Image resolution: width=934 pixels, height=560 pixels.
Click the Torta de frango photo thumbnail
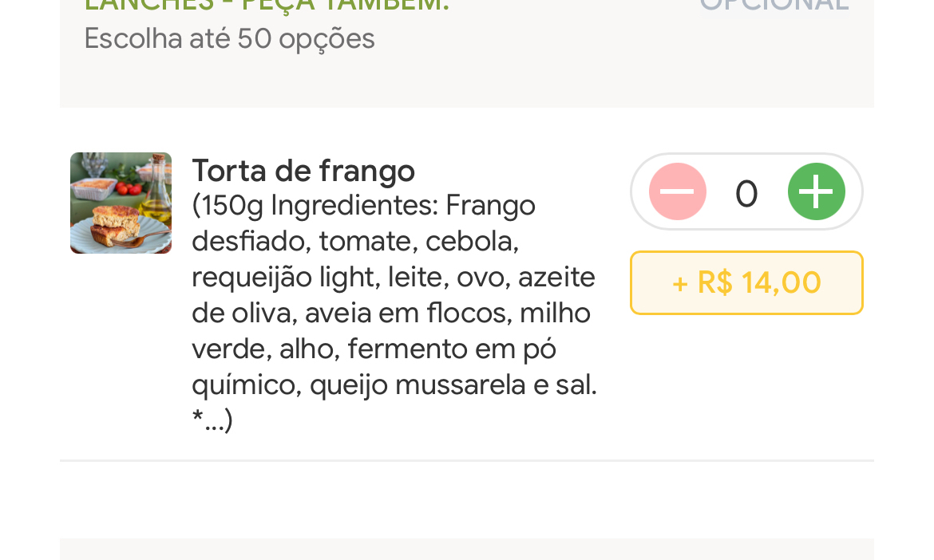coord(121,203)
